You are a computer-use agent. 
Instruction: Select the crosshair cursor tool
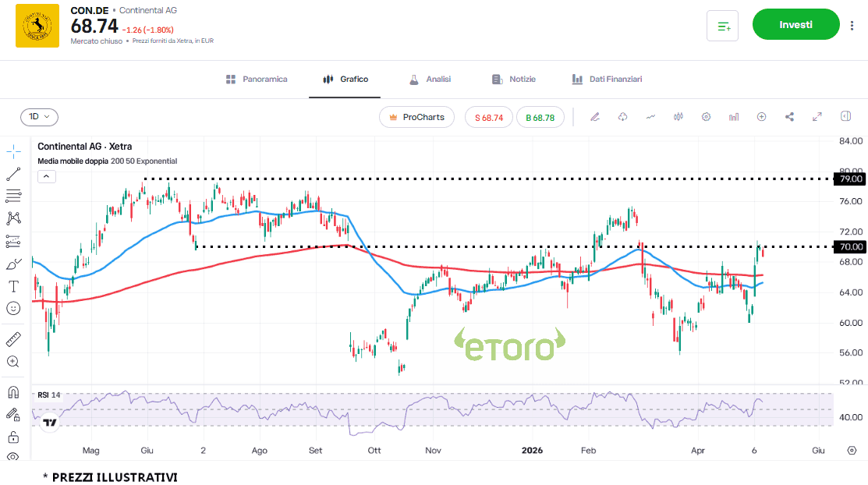coord(14,151)
